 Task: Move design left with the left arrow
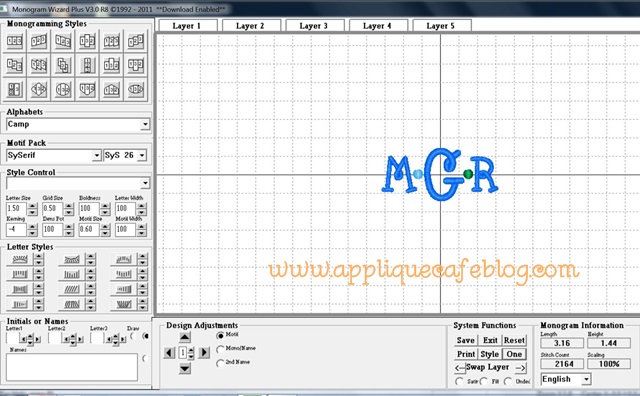(169, 352)
